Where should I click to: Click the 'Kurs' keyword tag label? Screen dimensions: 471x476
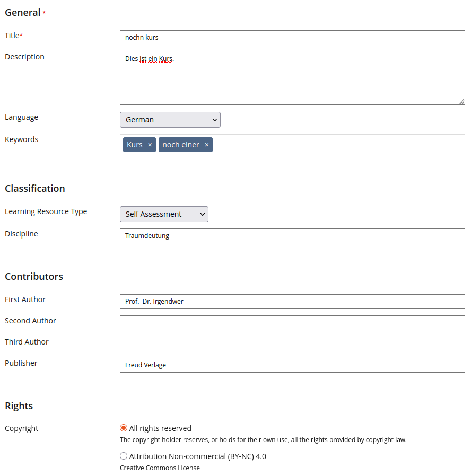point(135,145)
